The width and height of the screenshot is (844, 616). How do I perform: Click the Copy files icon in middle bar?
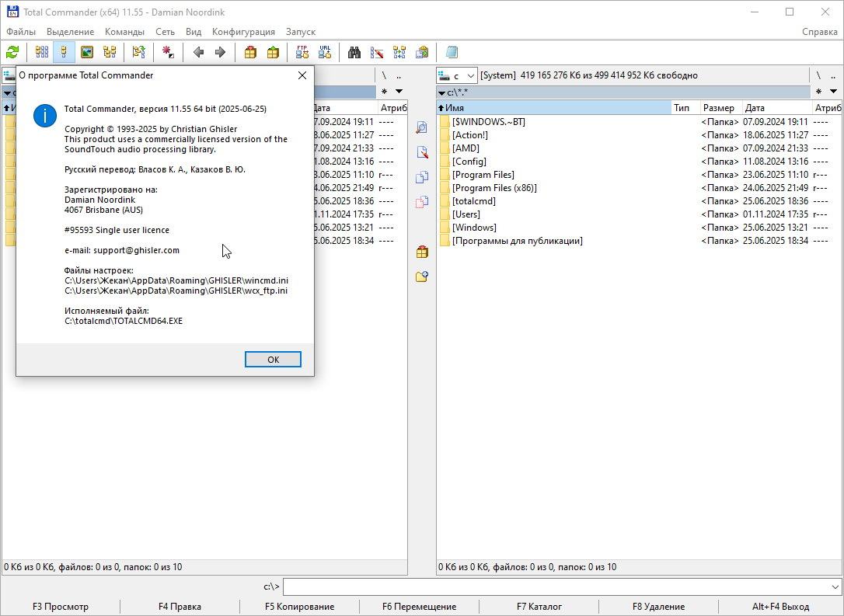tap(422, 177)
